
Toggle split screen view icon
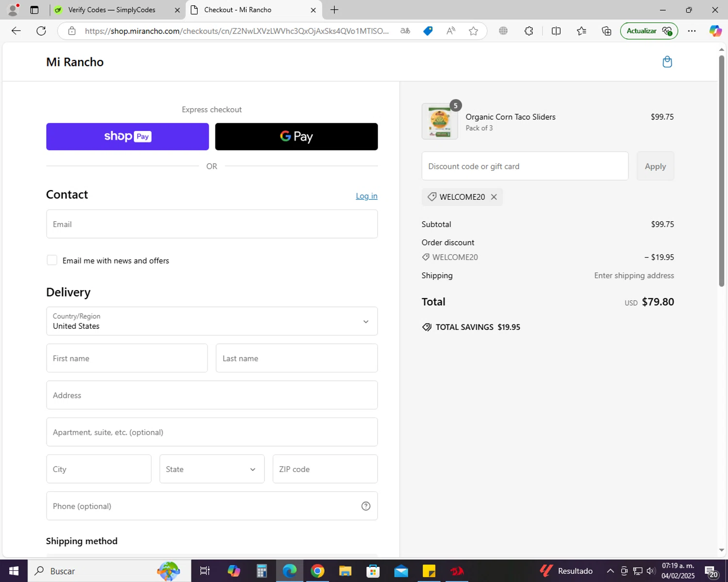coord(556,31)
